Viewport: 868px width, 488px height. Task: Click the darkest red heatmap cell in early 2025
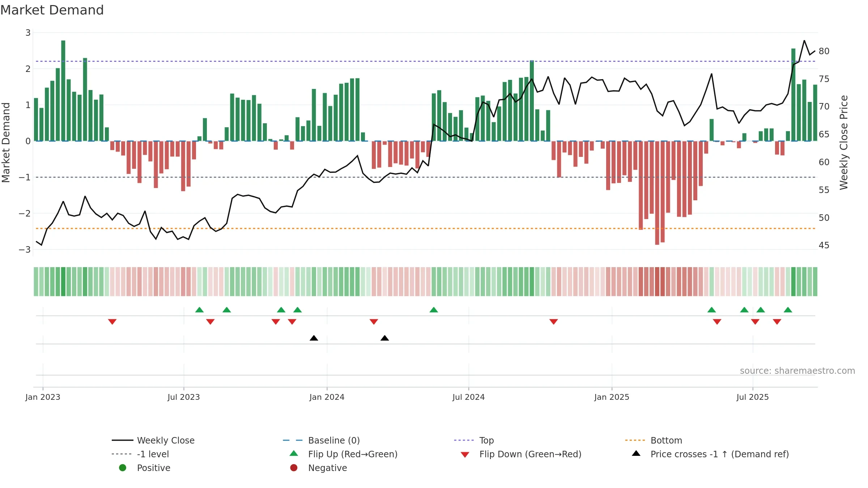pos(657,282)
